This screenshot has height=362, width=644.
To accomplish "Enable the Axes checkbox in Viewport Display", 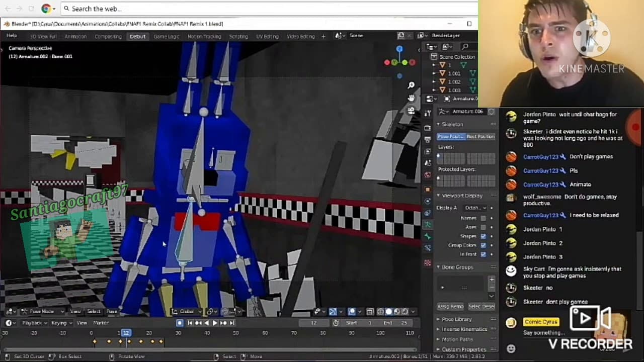I will point(484,227).
